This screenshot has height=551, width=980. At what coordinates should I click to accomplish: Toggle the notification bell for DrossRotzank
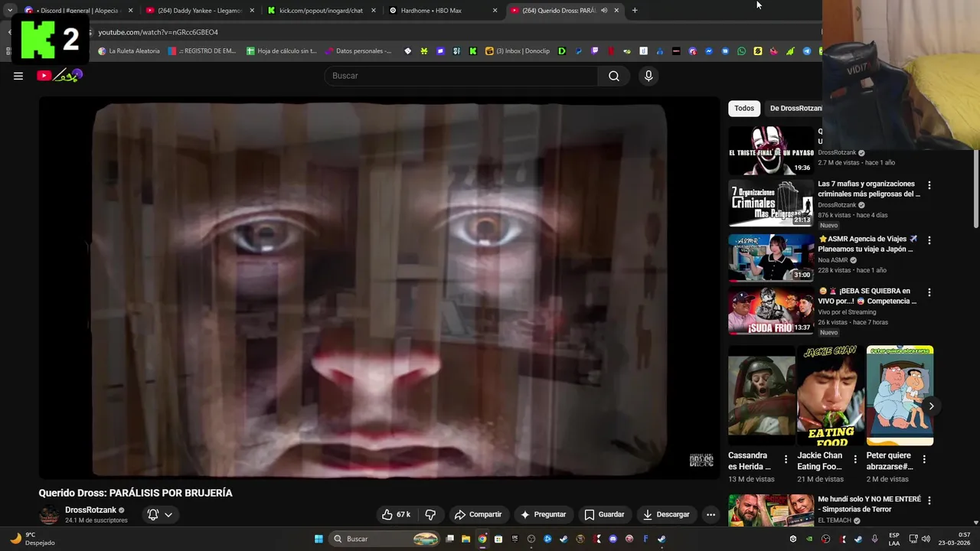click(x=152, y=514)
